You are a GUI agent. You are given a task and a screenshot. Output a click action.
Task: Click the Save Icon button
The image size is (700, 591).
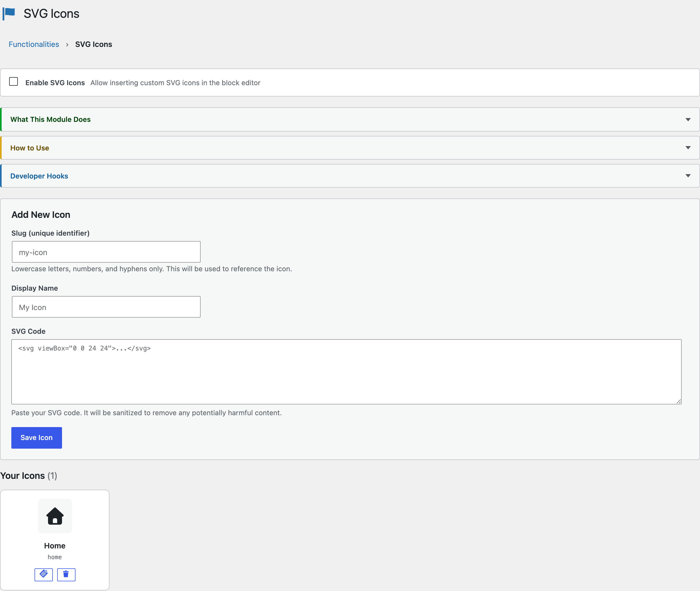(x=36, y=438)
